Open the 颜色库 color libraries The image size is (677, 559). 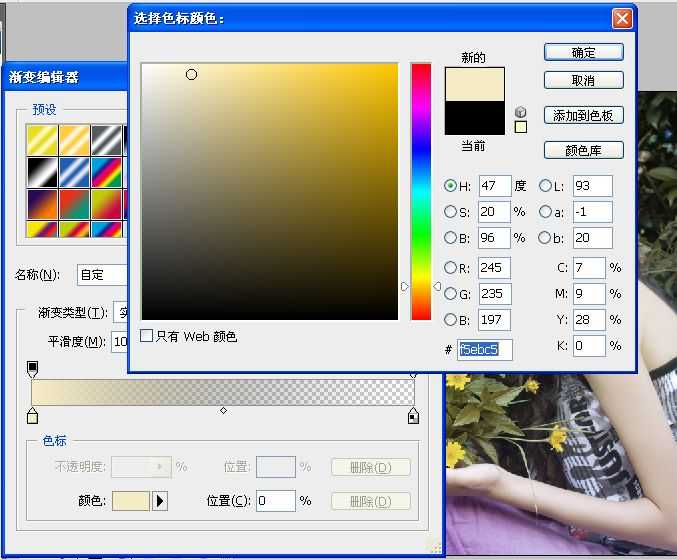(584, 150)
